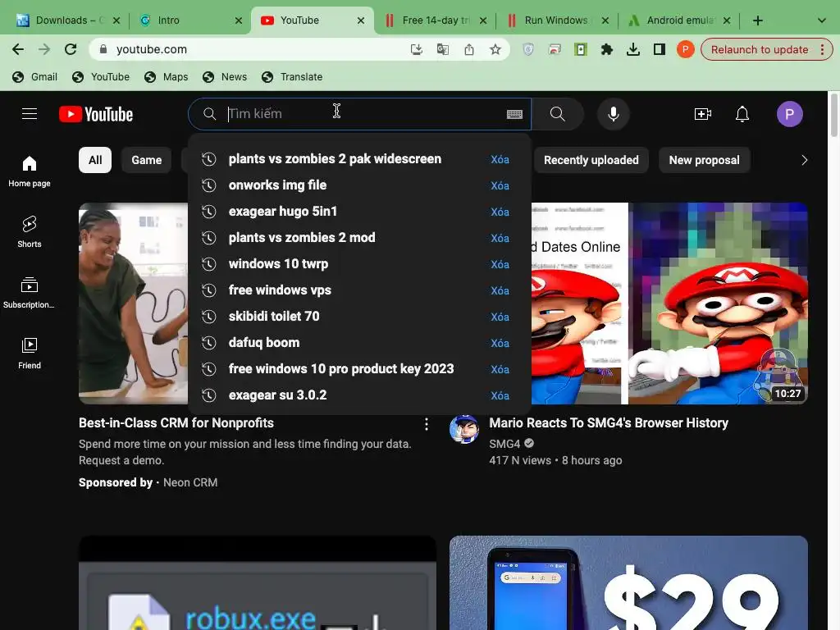Remove exagear su 3.0.2 suggestion with Xóa
The image size is (840, 630).
(500, 395)
